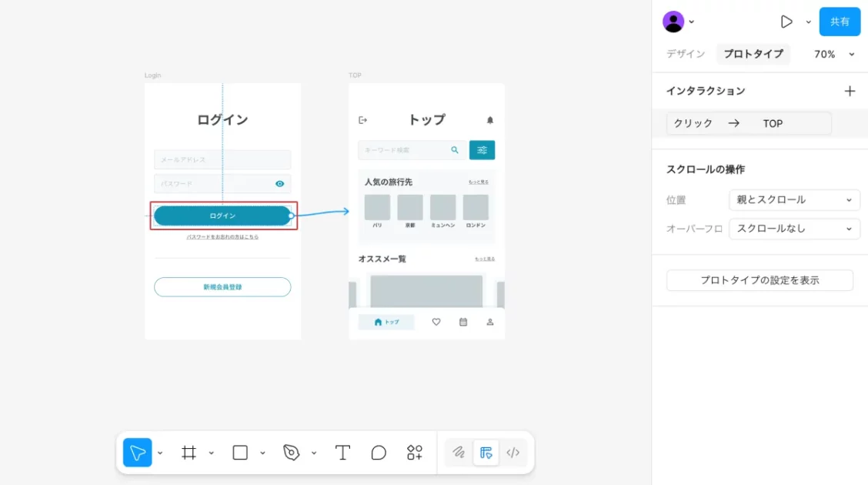Select the Rectangle shape tool
This screenshot has width=868, height=485.
point(240,453)
